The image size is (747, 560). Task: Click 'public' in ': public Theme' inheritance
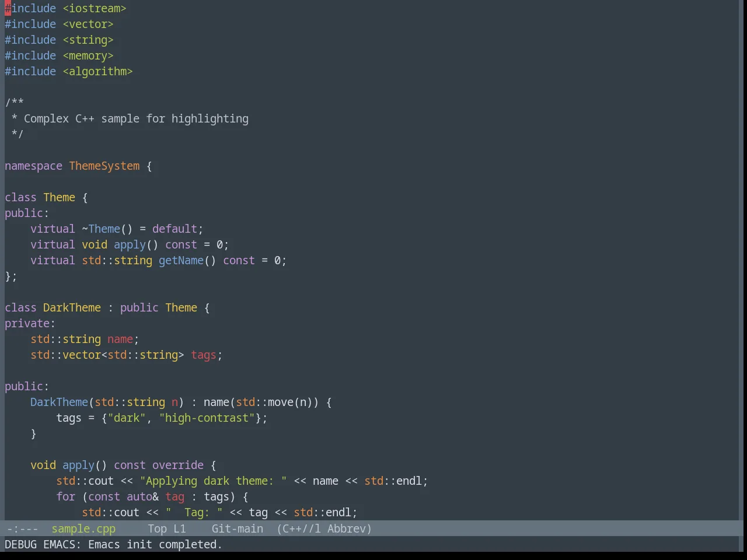(x=139, y=307)
